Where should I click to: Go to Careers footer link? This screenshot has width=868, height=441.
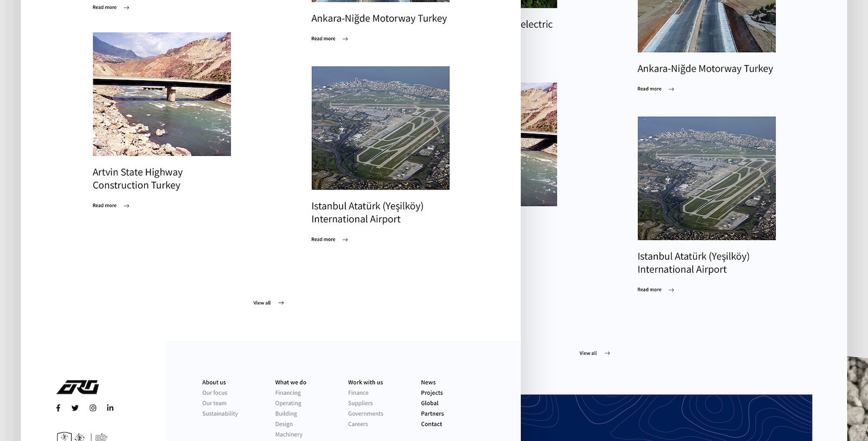(x=358, y=424)
